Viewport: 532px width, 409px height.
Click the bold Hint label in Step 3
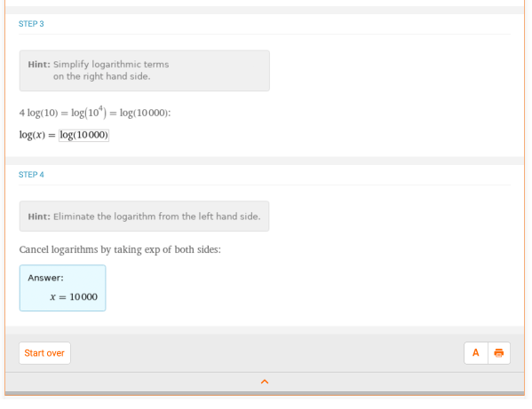coord(39,65)
